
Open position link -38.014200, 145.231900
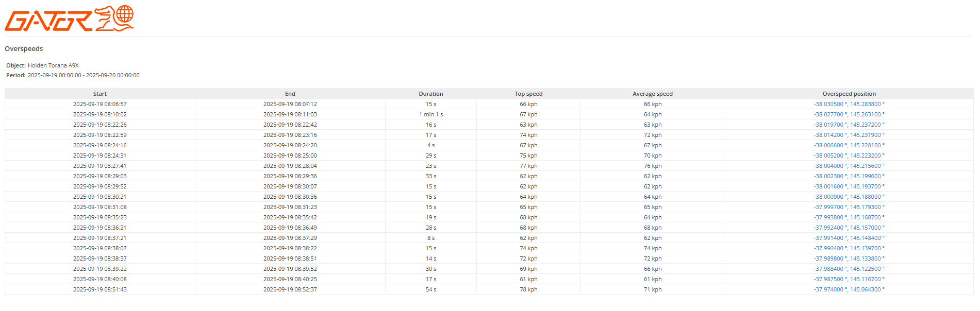coord(849,135)
